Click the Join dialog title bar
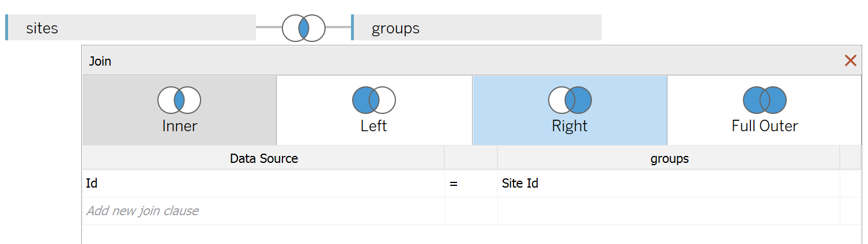868x244 pixels. click(x=461, y=60)
